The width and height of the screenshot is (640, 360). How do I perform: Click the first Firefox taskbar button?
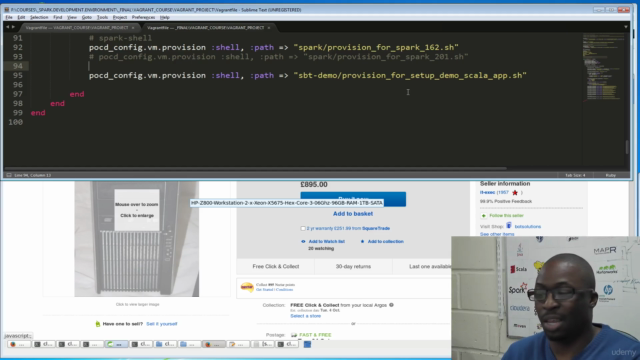point(19,344)
